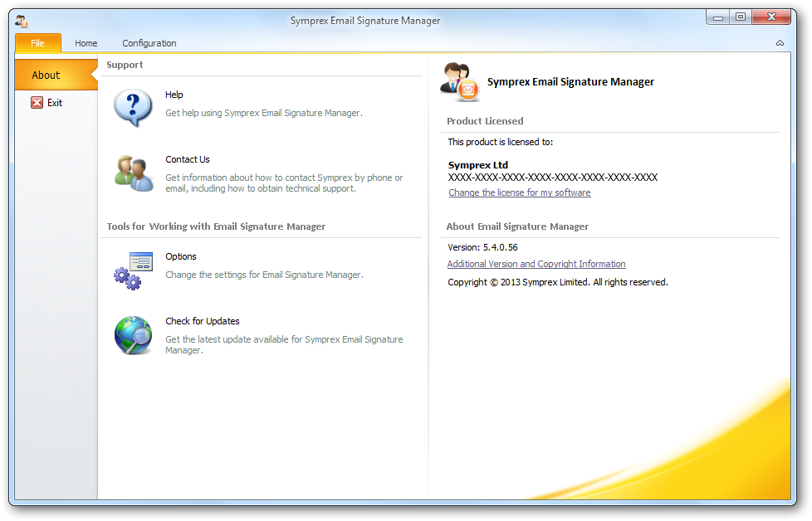Switch to the Configuration tab
Image resolution: width=812 pixels, height=521 pixels.
(x=149, y=43)
